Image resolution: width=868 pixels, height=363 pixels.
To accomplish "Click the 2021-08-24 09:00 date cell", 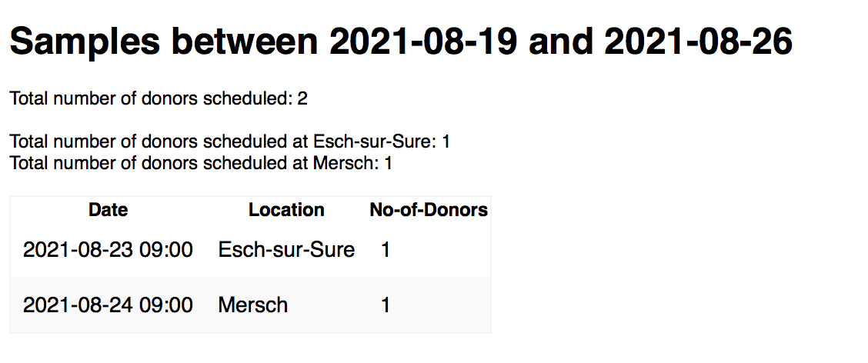I will tap(108, 305).
